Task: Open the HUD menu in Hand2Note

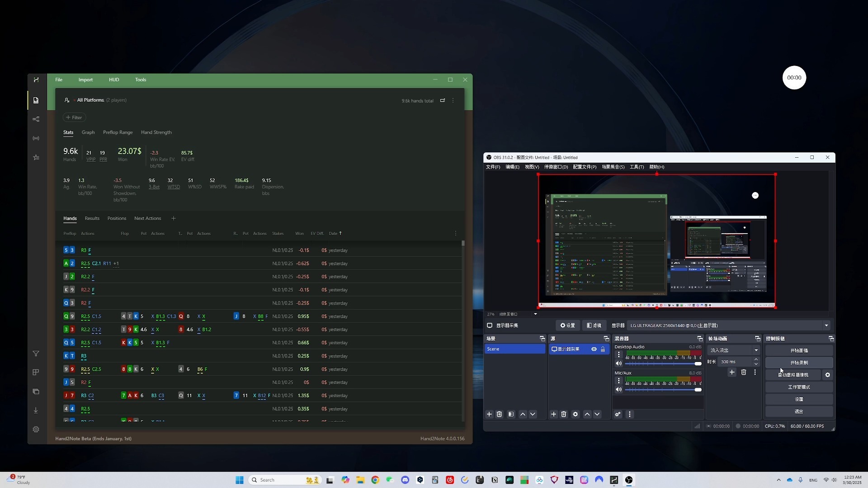Action: tap(114, 80)
